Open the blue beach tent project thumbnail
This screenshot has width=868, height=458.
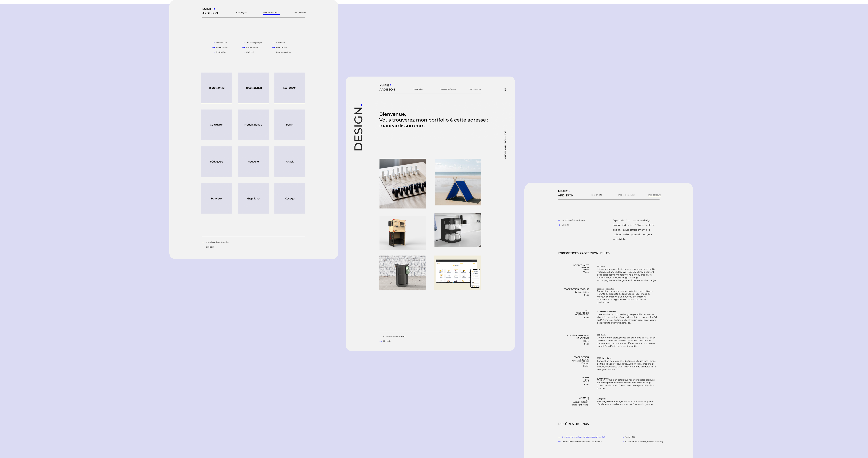pyautogui.click(x=458, y=182)
